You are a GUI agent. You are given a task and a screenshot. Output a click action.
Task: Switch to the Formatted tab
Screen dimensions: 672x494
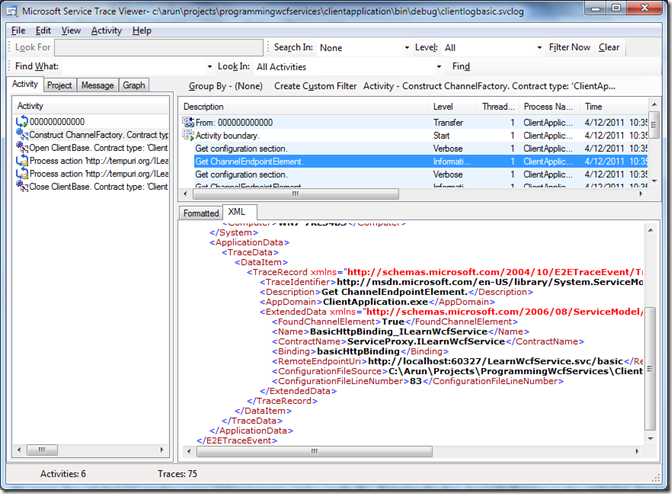[x=201, y=213]
